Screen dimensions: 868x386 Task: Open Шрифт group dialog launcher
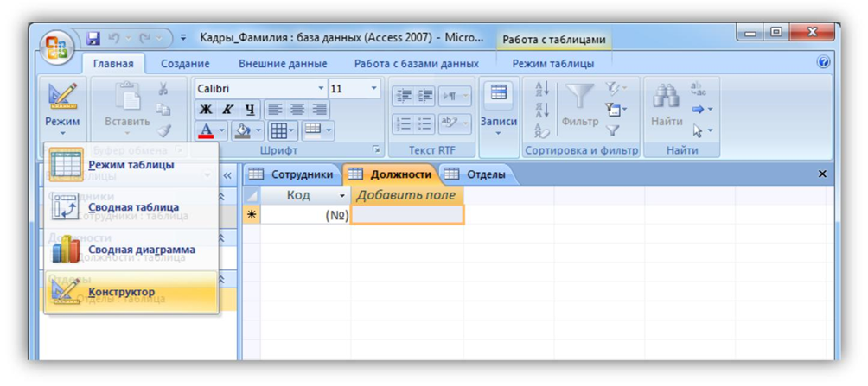pyautogui.click(x=376, y=149)
